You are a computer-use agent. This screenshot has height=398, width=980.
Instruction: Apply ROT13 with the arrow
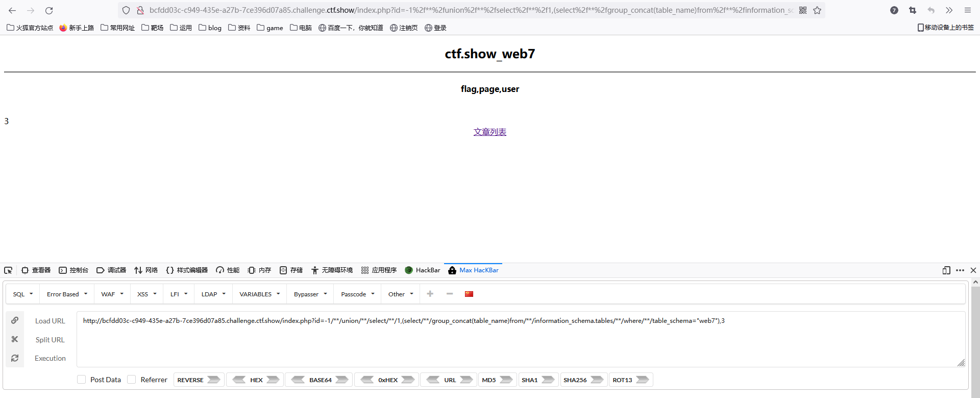(x=643, y=380)
